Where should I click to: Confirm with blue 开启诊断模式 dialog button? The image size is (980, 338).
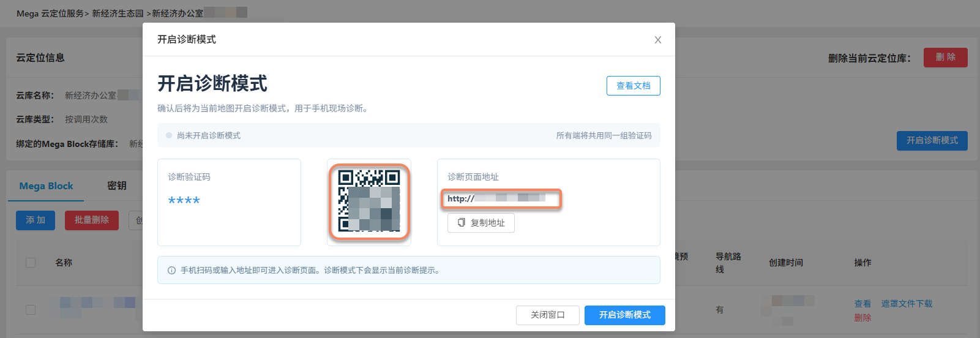coord(625,315)
